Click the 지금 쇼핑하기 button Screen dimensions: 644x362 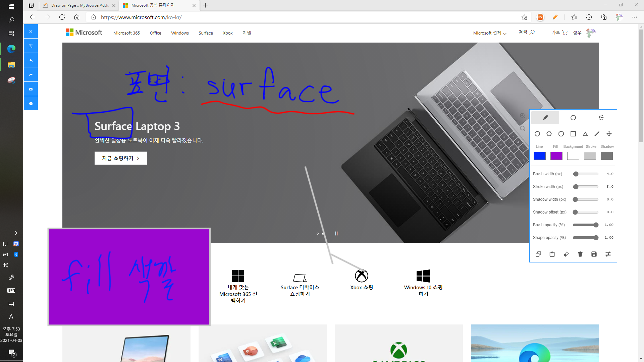120,158
